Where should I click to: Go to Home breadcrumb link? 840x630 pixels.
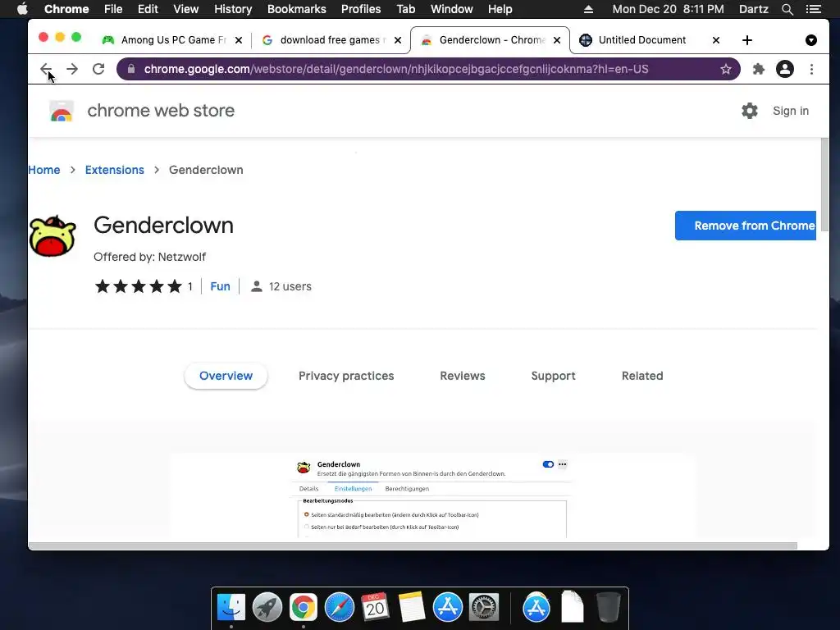(x=44, y=170)
